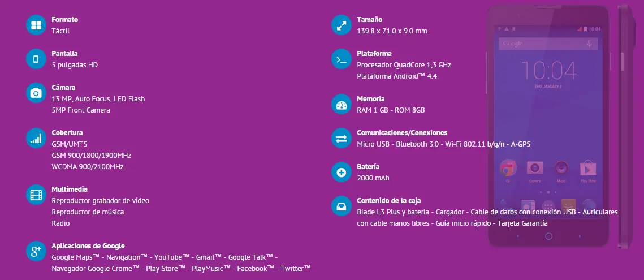The height and width of the screenshot is (280, 644).
Task: Select the Cámara heading
Action: point(64,88)
